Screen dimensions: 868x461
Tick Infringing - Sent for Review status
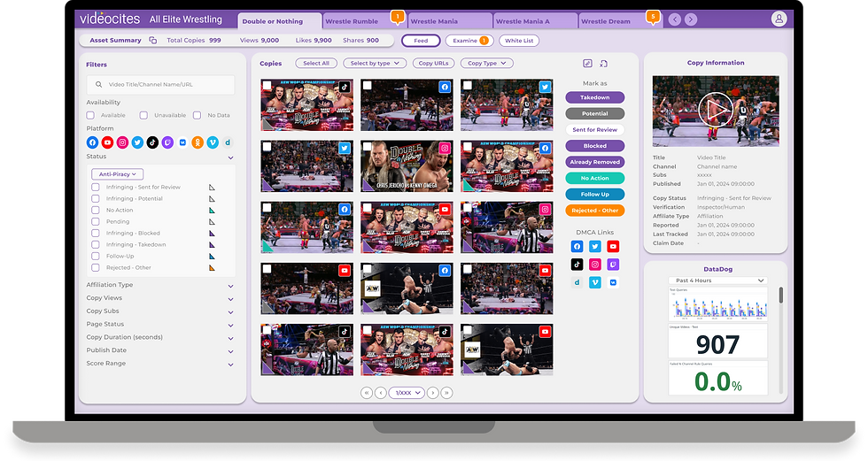click(96, 187)
